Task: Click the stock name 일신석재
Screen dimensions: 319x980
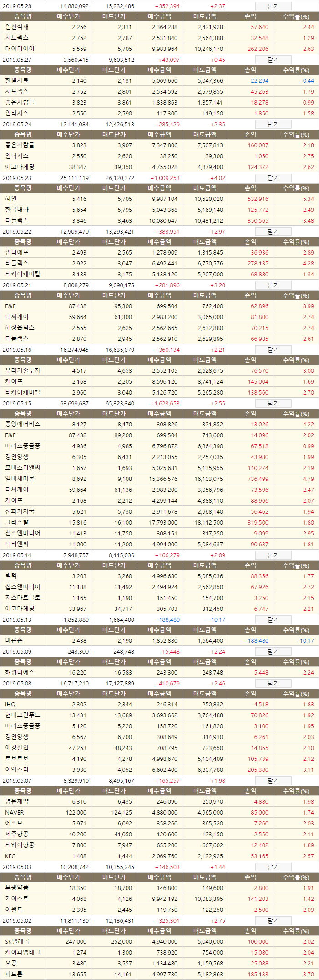Action: (17, 27)
